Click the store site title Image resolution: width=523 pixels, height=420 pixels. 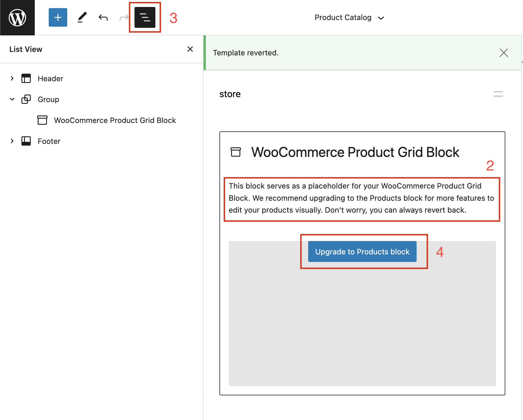click(x=230, y=94)
